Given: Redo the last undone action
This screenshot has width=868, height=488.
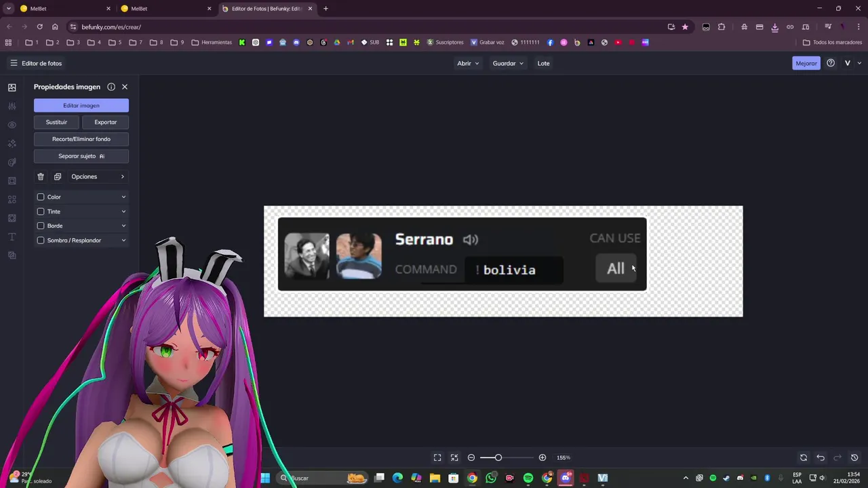Looking at the screenshot, I should [837, 457].
